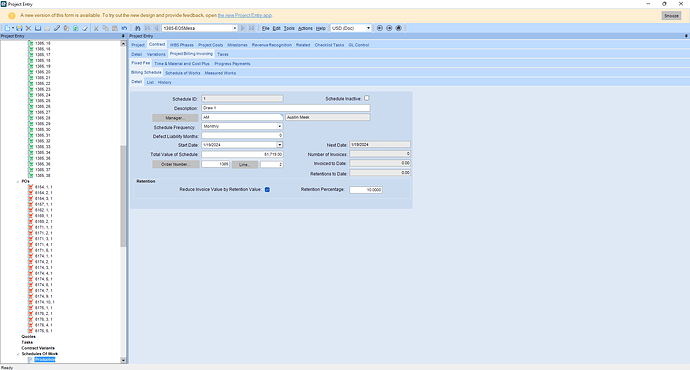
Task: Click the Line... button
Action: [245, 165]
